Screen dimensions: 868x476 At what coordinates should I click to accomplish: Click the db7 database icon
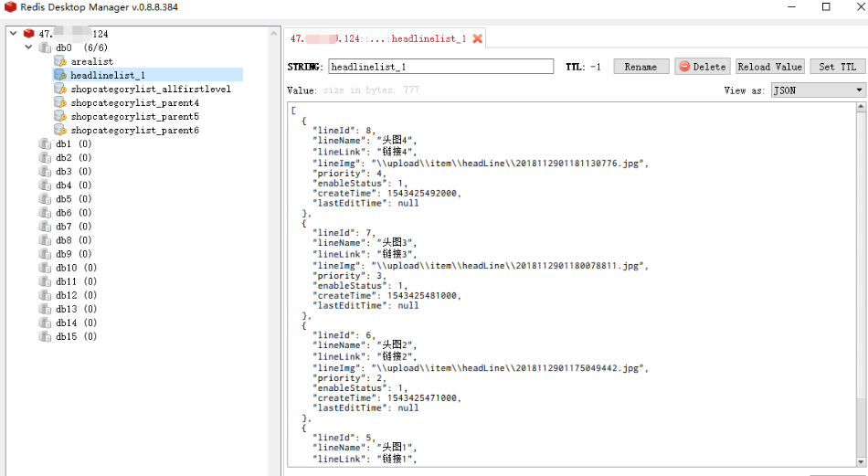pyautogui.click(x=45, y=227)
